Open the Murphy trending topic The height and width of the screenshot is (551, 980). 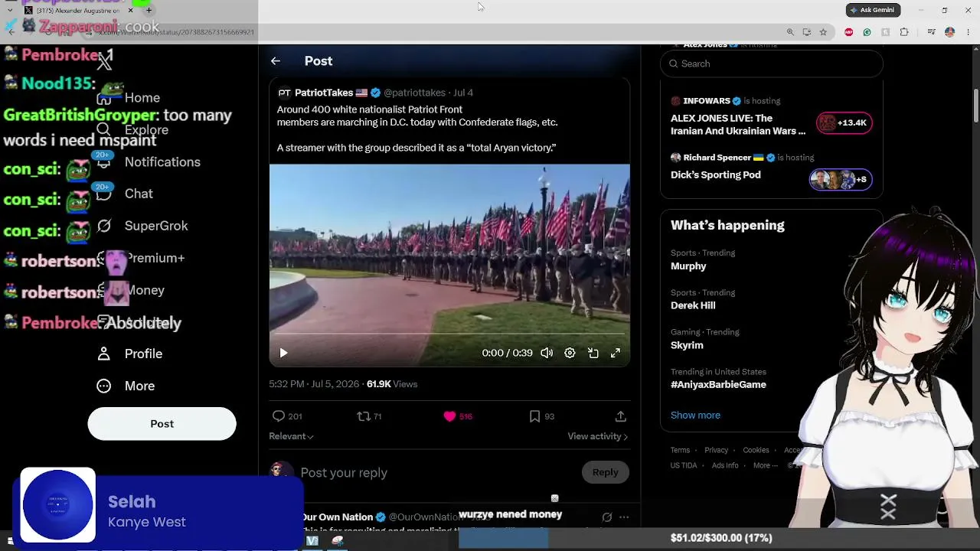[x=688, y=266]
